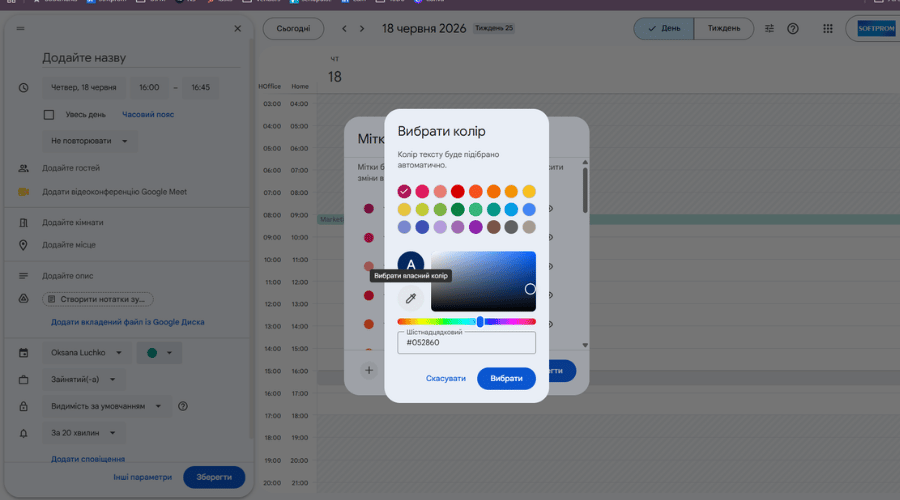The image size is (900, 500).
Task: Click the plus add label button
Action: [369, 370]
